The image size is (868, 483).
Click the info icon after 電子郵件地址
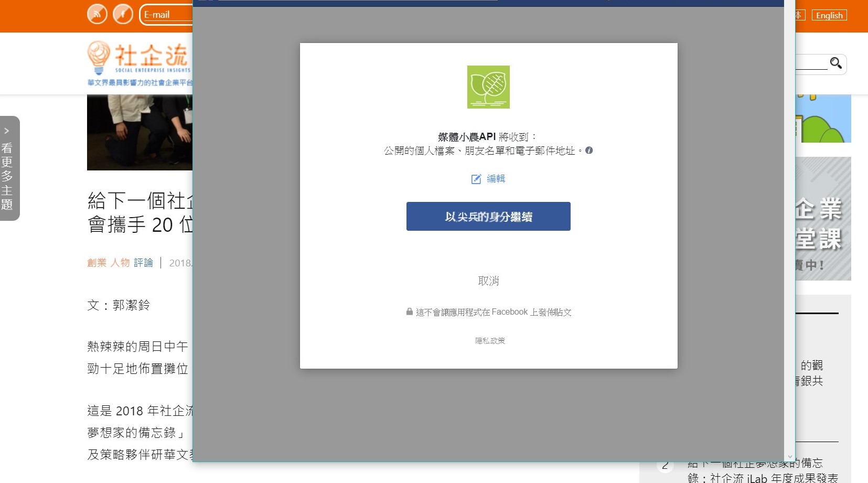point(589,150)
